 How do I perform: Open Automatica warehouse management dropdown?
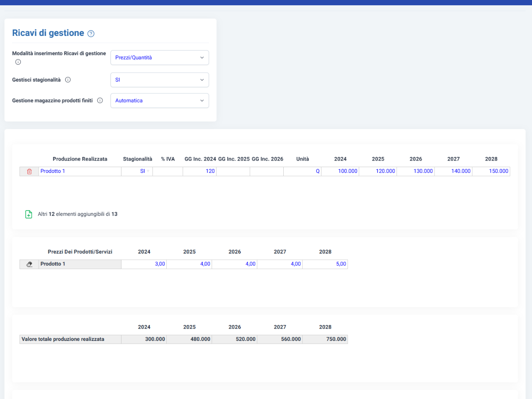pos(160,101)
